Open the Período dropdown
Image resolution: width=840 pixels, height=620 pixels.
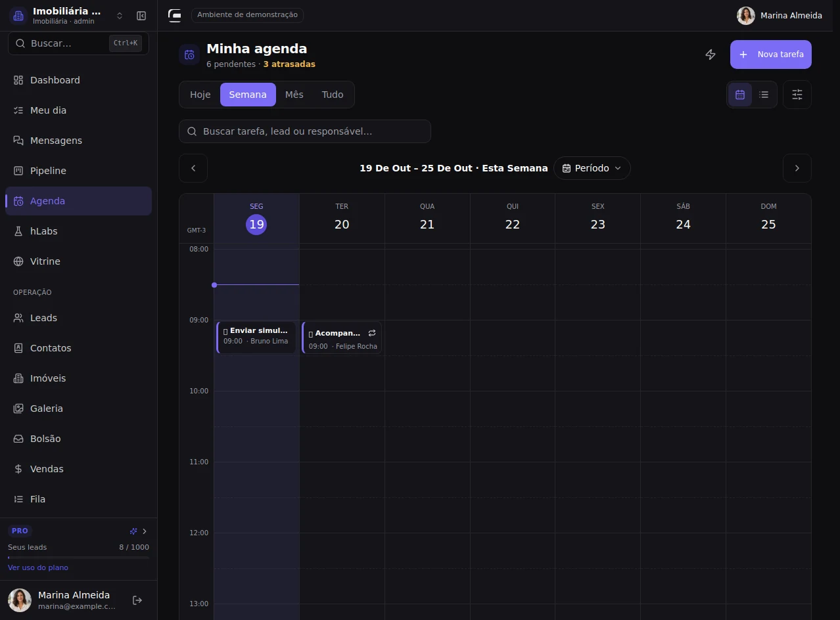tap(592, 168)
